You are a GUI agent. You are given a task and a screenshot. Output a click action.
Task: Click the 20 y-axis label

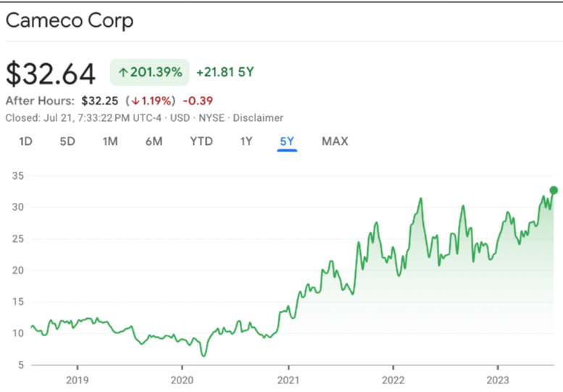coord(18,270)
